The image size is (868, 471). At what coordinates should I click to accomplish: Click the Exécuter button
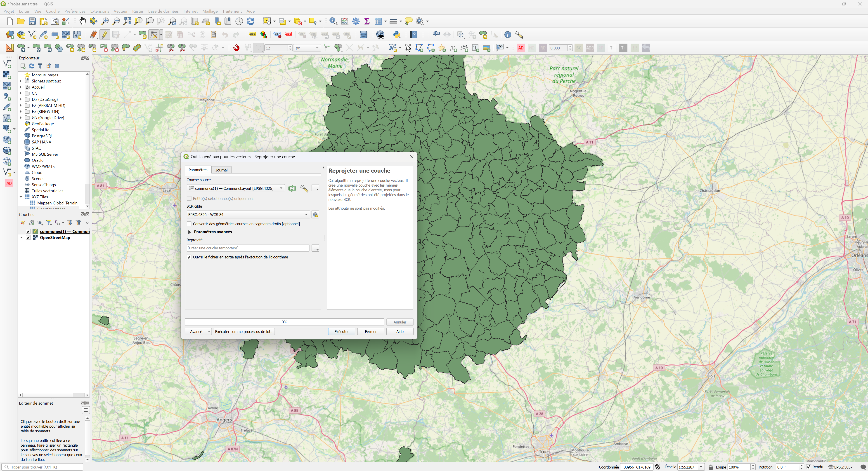[x=341, y=332]
